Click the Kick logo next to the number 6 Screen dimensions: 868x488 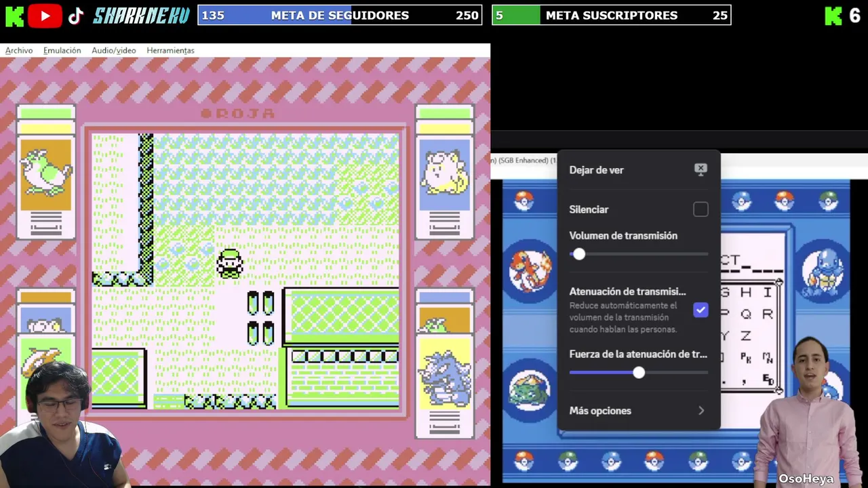(833, 16)
